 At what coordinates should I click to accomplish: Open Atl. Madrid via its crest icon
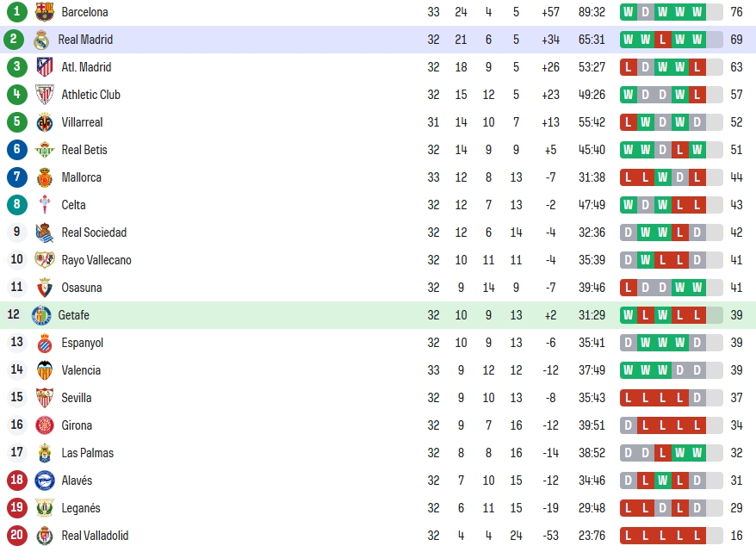point(45,67)
